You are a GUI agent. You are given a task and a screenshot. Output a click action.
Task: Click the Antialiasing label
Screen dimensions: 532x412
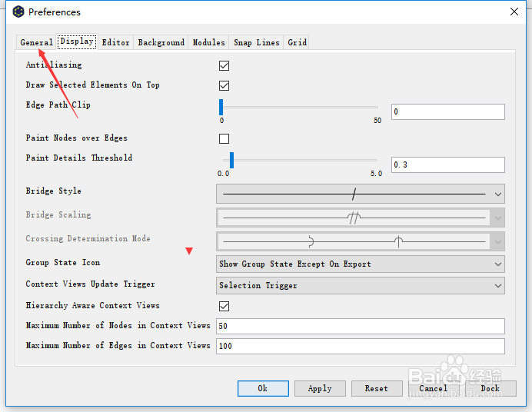pyautogui.click(x=54, y=65)
